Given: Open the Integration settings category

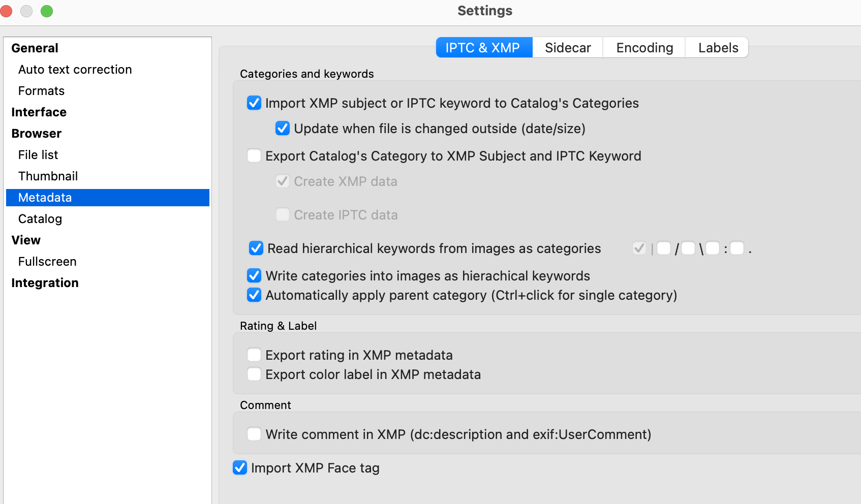Looking at the screenshot, I should tap(45, 283).
